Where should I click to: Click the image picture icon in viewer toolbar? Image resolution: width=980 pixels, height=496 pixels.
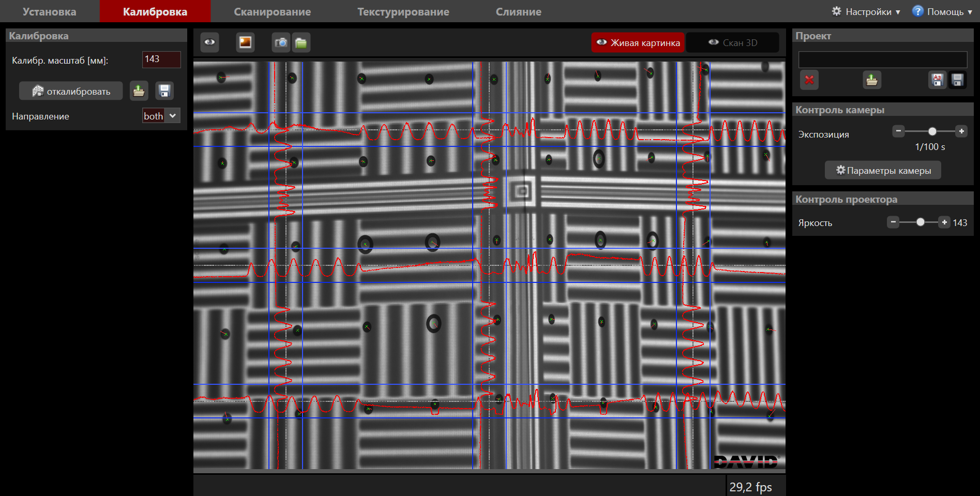245,42
